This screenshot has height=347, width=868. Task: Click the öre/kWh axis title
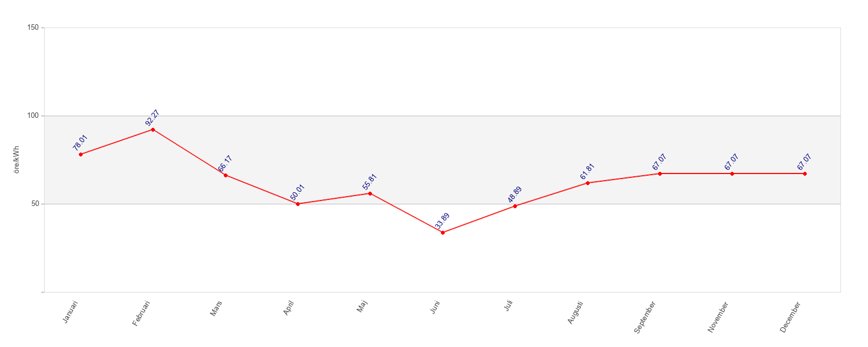pos(17,160)
